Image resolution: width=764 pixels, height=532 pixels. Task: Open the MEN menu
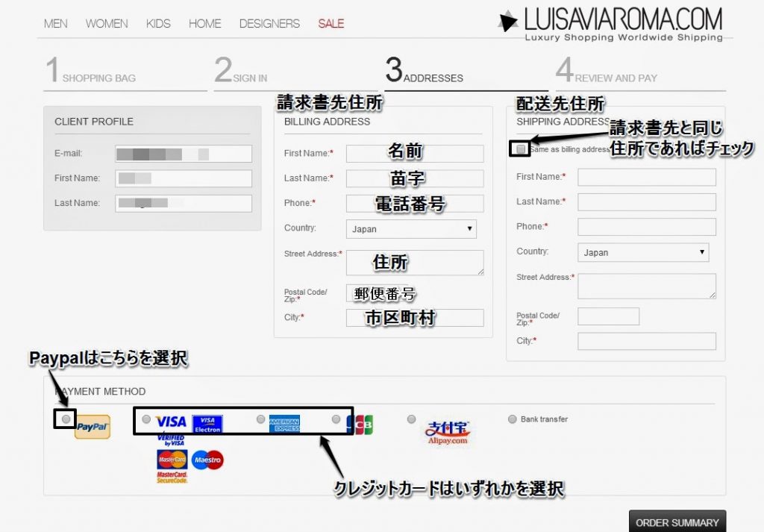(55, 23)
